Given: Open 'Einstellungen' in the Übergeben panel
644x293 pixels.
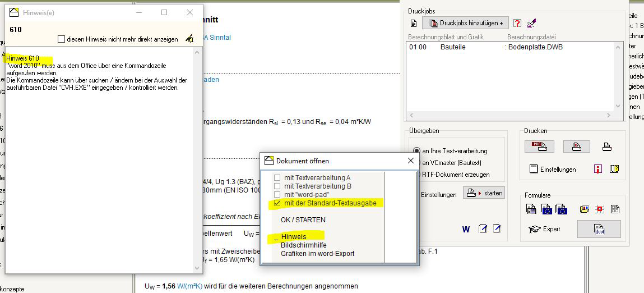Looking at the screenshot, I should (439, 195).
